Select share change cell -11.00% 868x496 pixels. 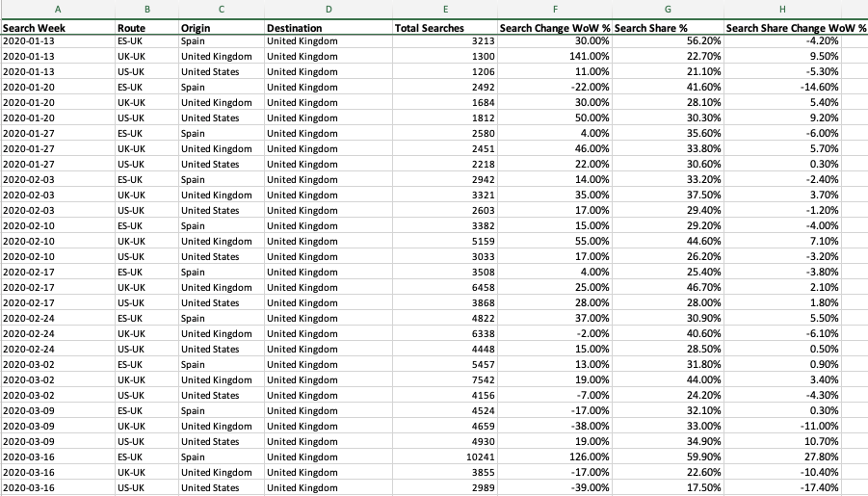pos(782,426)
